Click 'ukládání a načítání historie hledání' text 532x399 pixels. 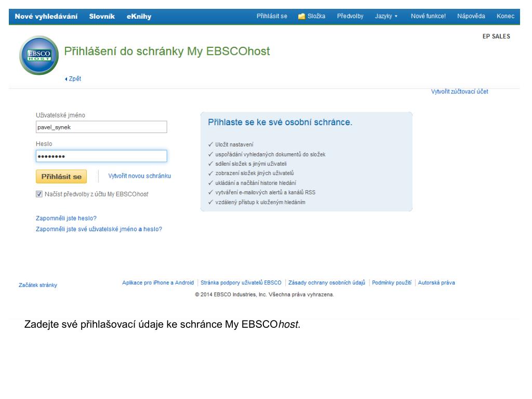[x=256, y=183]
